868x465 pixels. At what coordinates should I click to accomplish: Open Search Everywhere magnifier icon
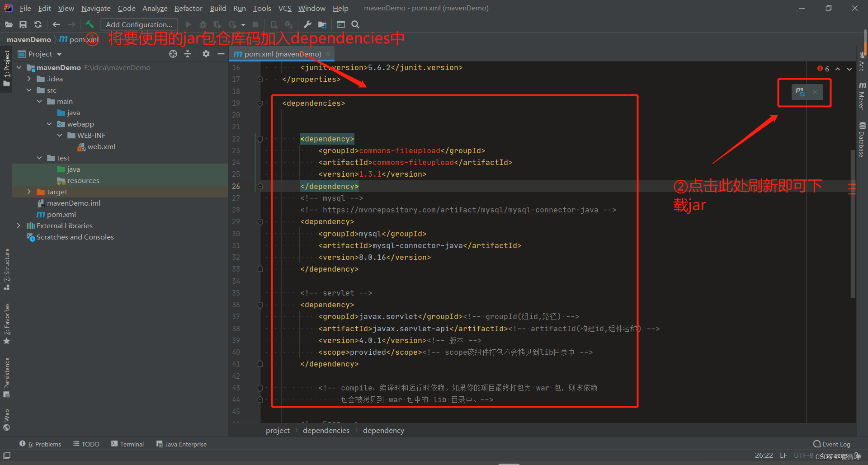pyautogui.click(x=355, y=24)
